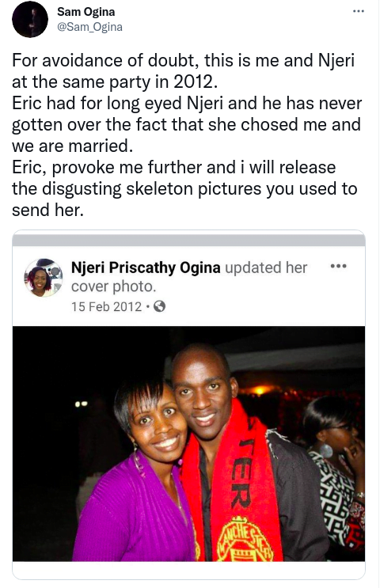380x588 pixels.
Task: Click the "updated her" caption text
Action: (266, 267)
